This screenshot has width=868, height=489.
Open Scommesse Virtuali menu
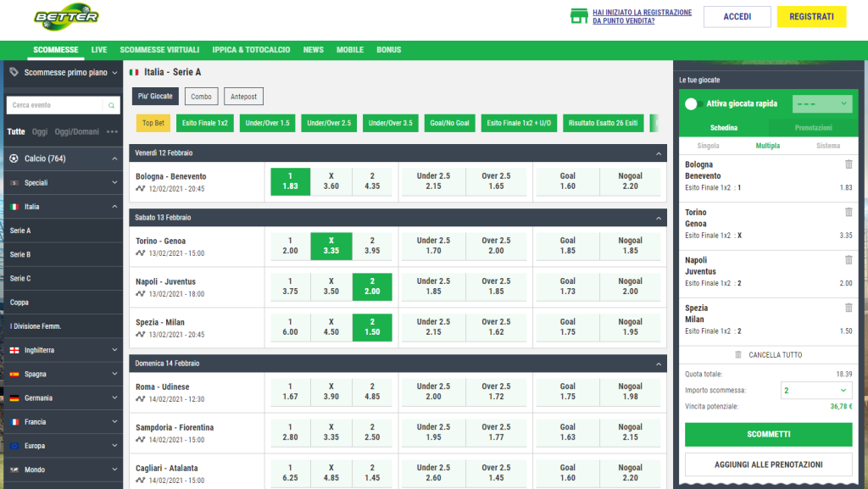coord(159,50)
